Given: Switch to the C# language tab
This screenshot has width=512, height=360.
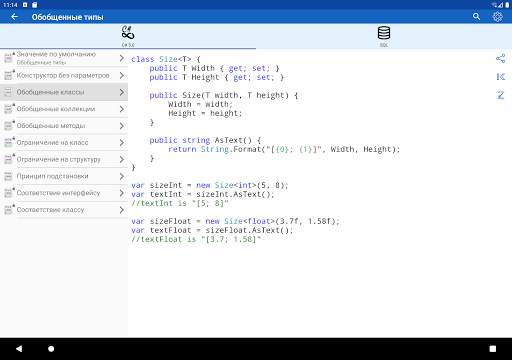Looking at the screenshot, I should tap(128, 36).
